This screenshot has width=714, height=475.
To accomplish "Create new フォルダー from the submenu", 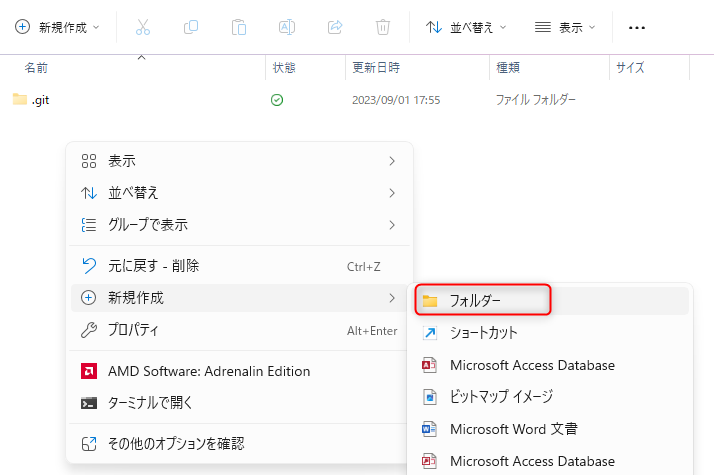I will click(552, 301).
